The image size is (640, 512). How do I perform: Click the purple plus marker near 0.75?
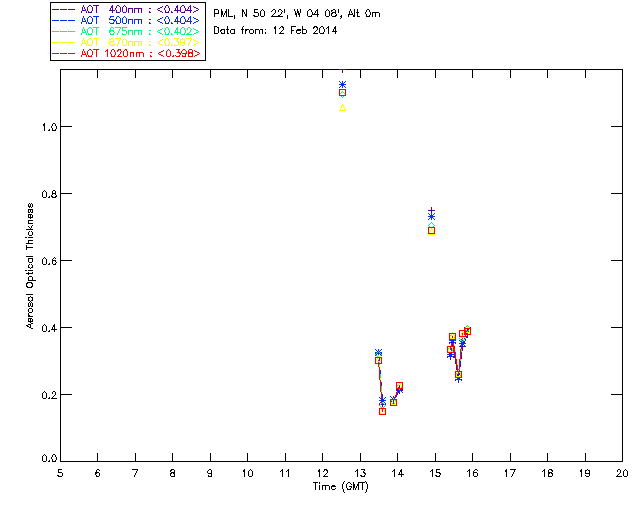click(431, 210)
